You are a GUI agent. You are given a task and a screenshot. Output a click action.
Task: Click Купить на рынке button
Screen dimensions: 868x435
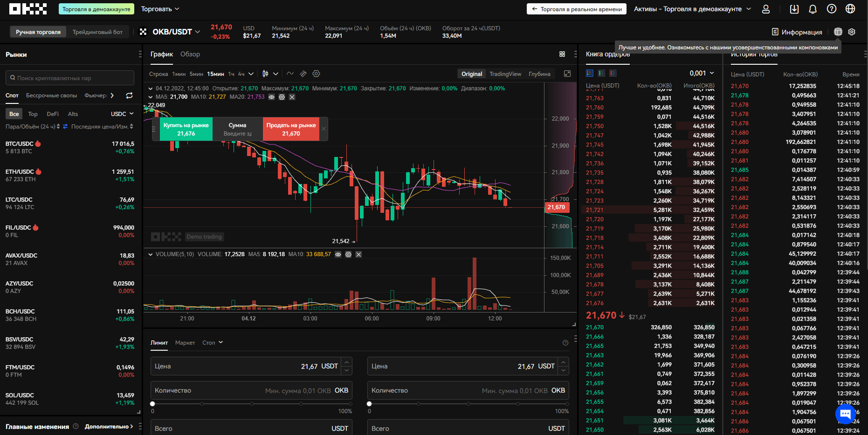[186, 129]
